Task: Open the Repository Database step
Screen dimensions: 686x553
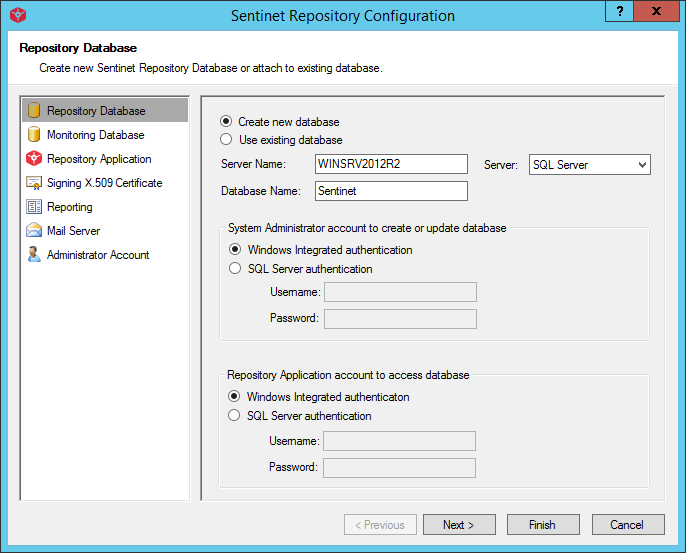Action: tap(105, 110)
